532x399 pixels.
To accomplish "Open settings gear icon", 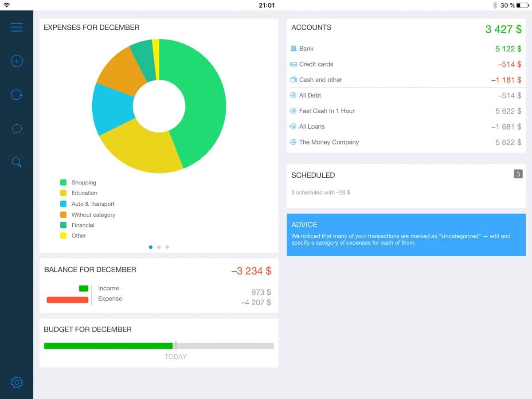I will [x=16, y=382].
